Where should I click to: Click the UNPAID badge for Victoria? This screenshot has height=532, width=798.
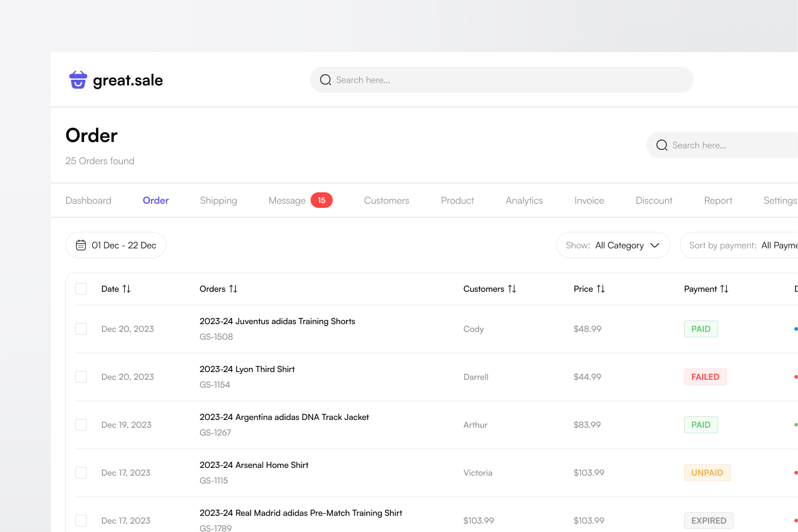coord(707,473)
